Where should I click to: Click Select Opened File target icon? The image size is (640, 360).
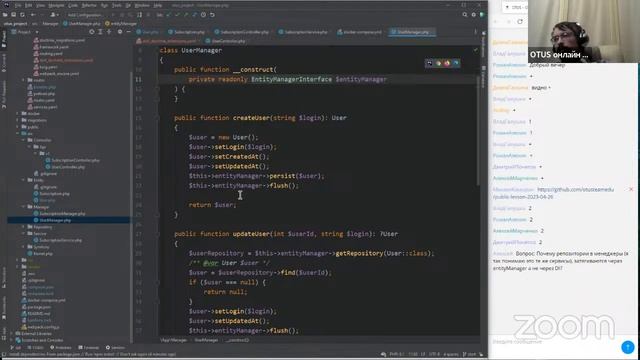(x=91, y=32)
